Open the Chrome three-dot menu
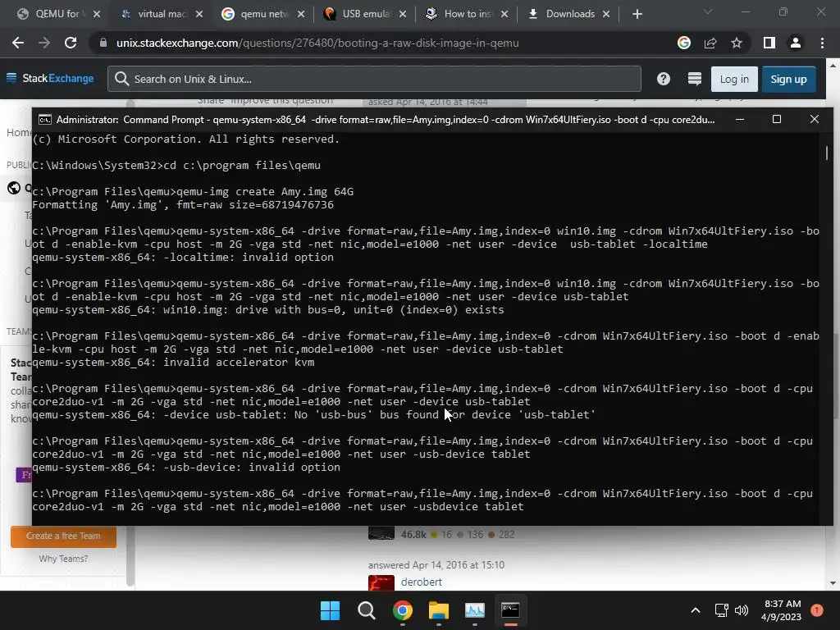The width and height of the screenshot is (840, 630). coord(822,43)
